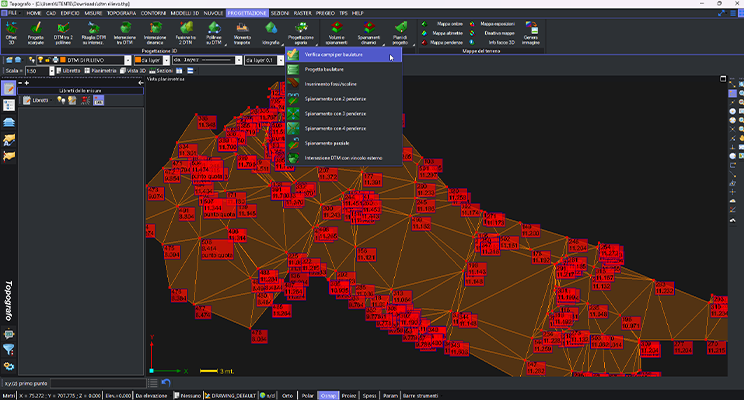744x400 pixels.
Task: Toggle Spess in status bar
Action: pyautogui.click(x=369, y=396)
